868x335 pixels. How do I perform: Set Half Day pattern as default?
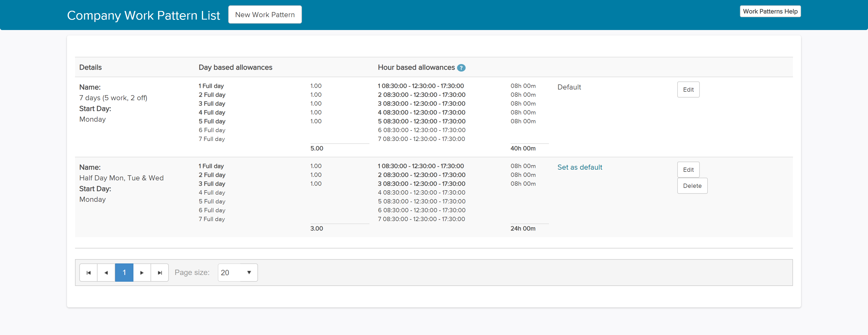(x=579, y=167)
